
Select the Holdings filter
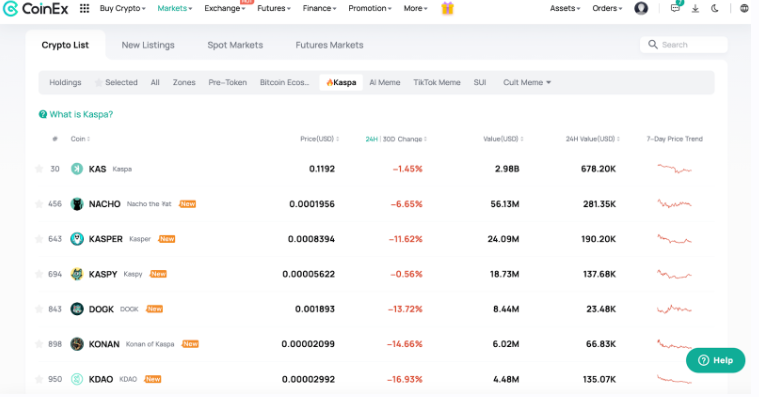tap(65, 82)
